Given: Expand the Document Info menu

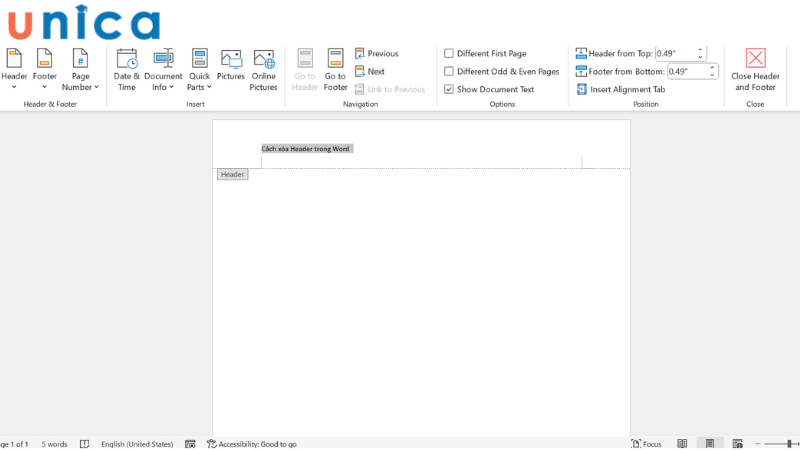Looking at the screenshot, I should pos(163,69).
